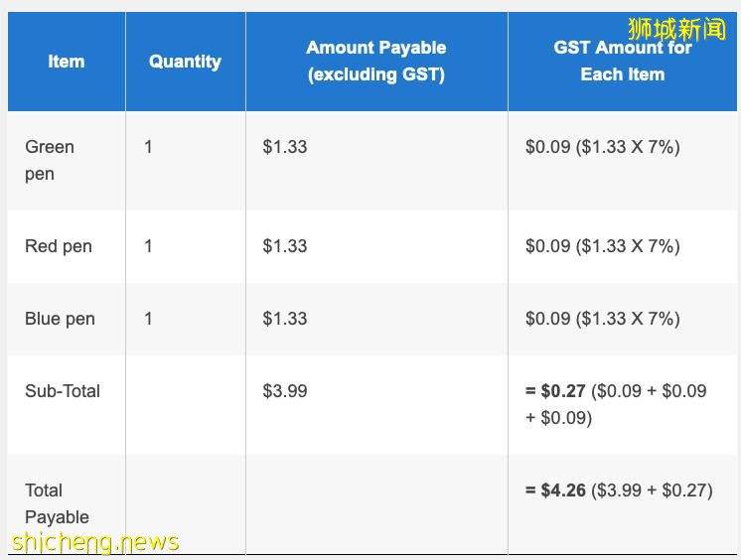Click the Green pen item cell

point(50,160)
